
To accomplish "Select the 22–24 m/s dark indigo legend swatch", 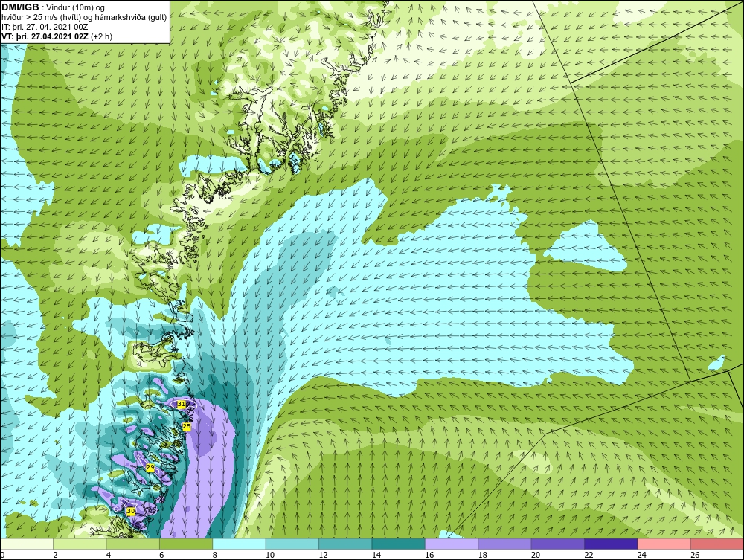I will 611,544.
